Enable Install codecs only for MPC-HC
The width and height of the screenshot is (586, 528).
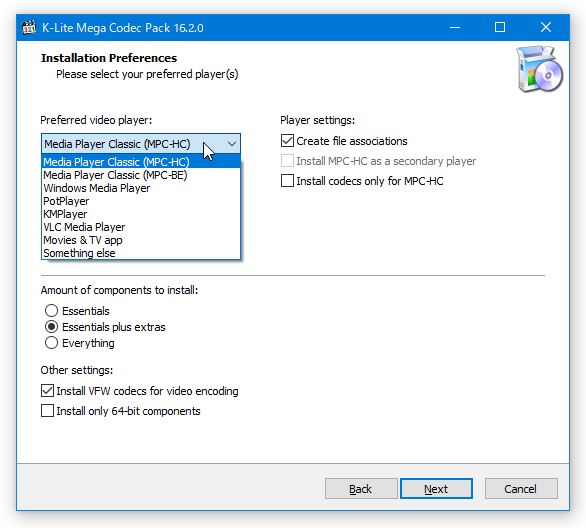click(287, 181)
